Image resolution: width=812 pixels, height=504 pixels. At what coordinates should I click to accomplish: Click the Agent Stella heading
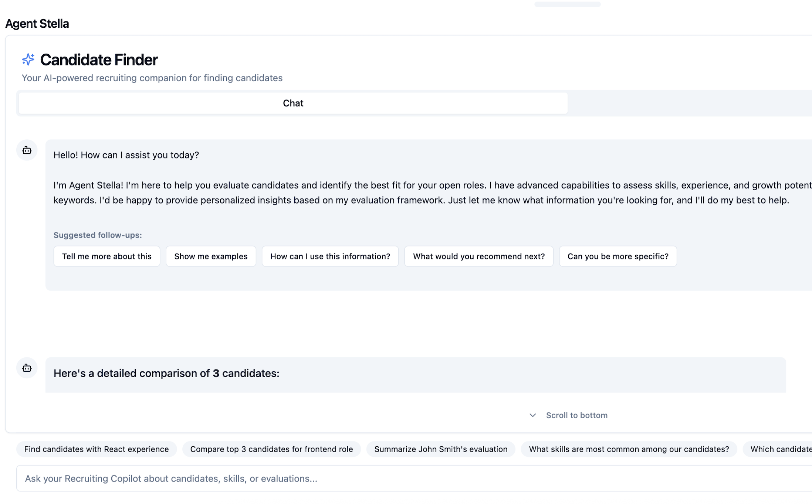(x=37, y=23)
